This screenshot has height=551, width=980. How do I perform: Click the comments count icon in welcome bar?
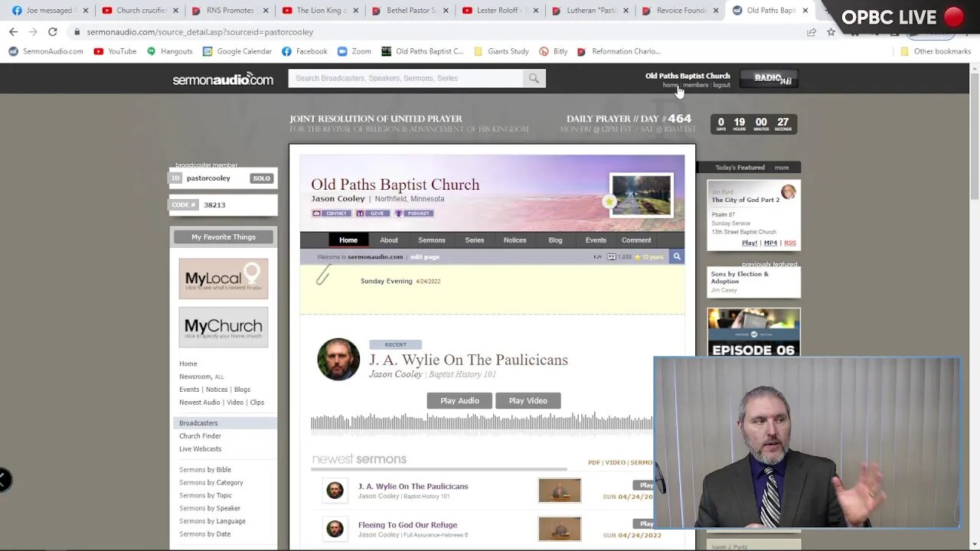pos(611,257)
